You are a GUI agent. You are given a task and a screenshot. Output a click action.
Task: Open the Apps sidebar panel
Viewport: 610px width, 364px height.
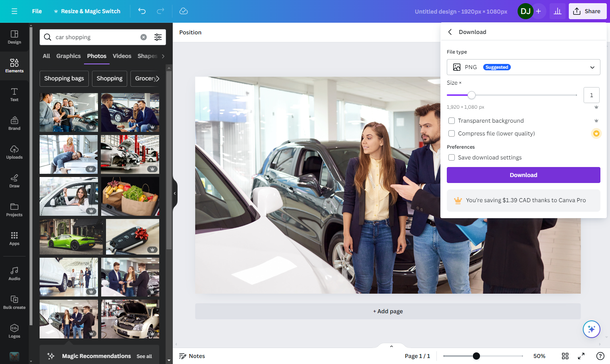[14, 239]
